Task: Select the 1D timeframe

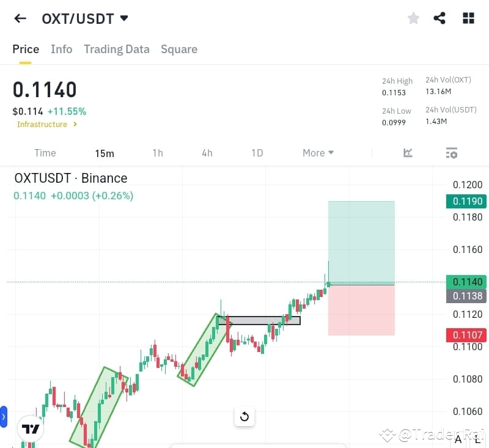Action: click(x=257, y=153)
